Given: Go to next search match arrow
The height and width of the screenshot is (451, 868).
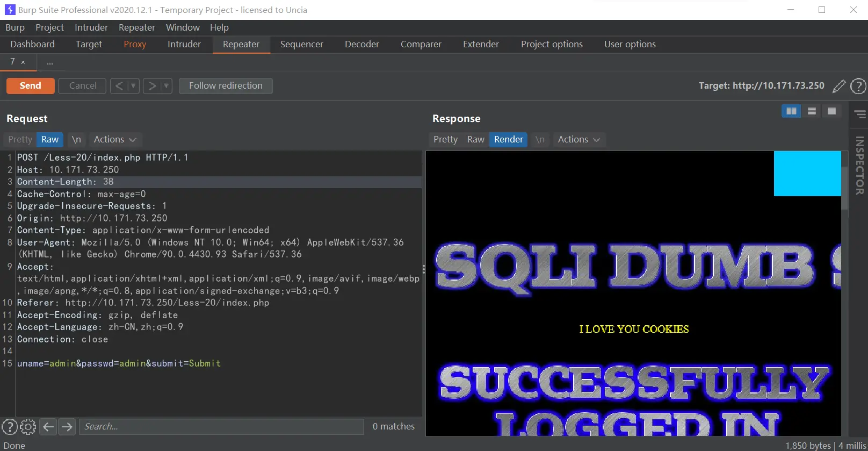Looking at the screenshot, I should [x=67, y=427].
